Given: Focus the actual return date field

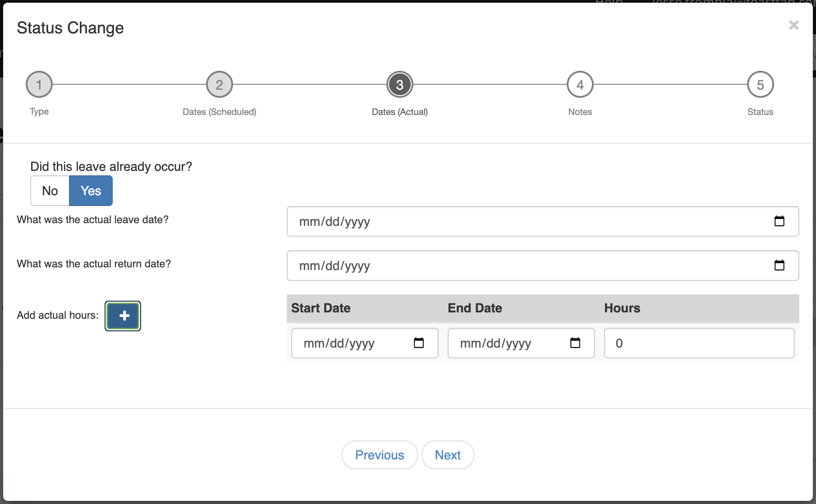Looking at the screenshot, I should tap(518, 266).
